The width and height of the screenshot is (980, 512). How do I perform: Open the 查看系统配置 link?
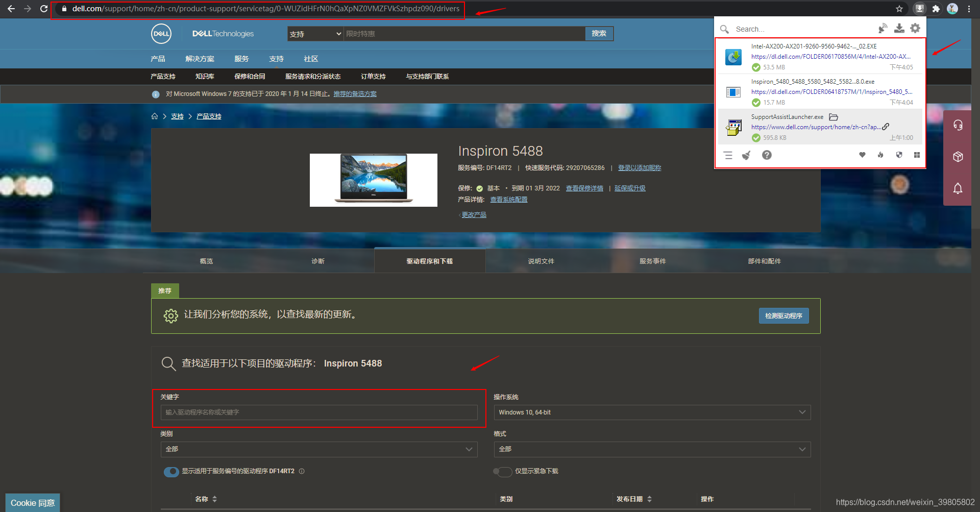coord(509,200)
